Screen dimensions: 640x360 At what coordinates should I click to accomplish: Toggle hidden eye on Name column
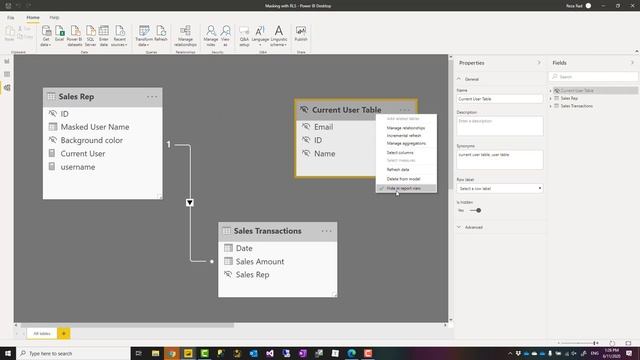click(x=306, y=153)
